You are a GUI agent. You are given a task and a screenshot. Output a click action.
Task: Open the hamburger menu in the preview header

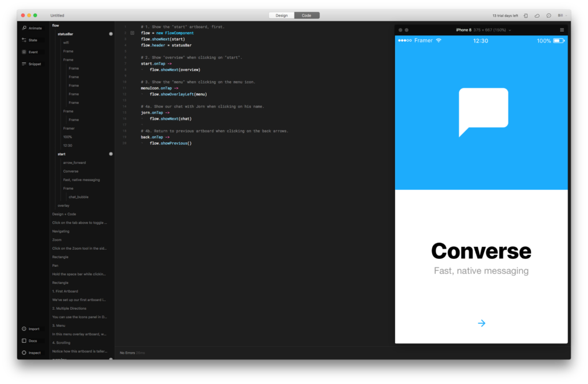tap(562, 30)
